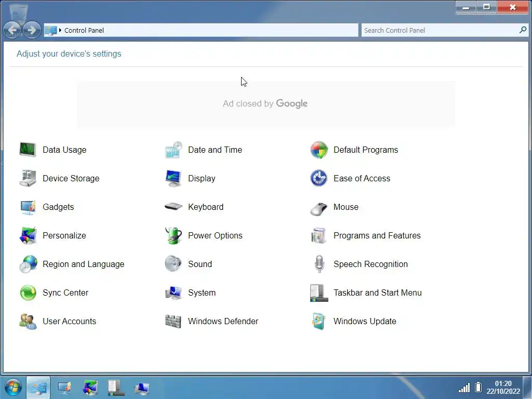Image resolution: width=532 pixels, height=399 pixels.
Task: Click the Device Storage icon
Action: (x=28, y=178)
